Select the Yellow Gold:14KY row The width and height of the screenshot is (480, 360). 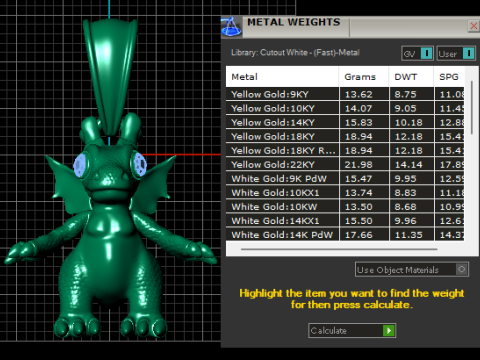tap(345, 122)
